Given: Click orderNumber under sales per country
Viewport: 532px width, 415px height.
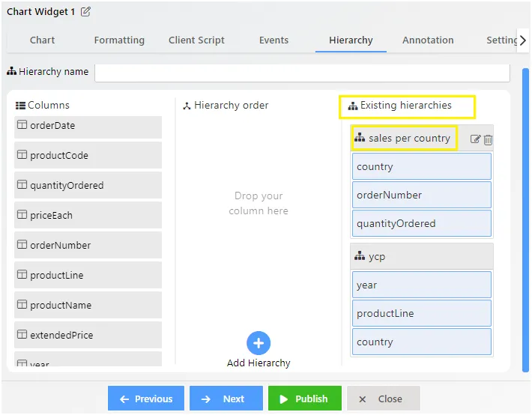Looking at the screenshot, I should 422,195.
